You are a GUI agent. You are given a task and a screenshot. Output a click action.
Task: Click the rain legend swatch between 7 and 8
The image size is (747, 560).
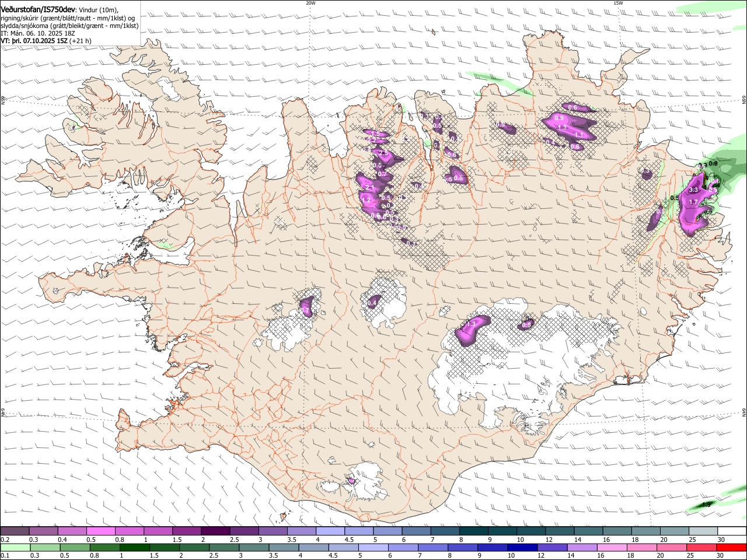(x=432, y=547)
